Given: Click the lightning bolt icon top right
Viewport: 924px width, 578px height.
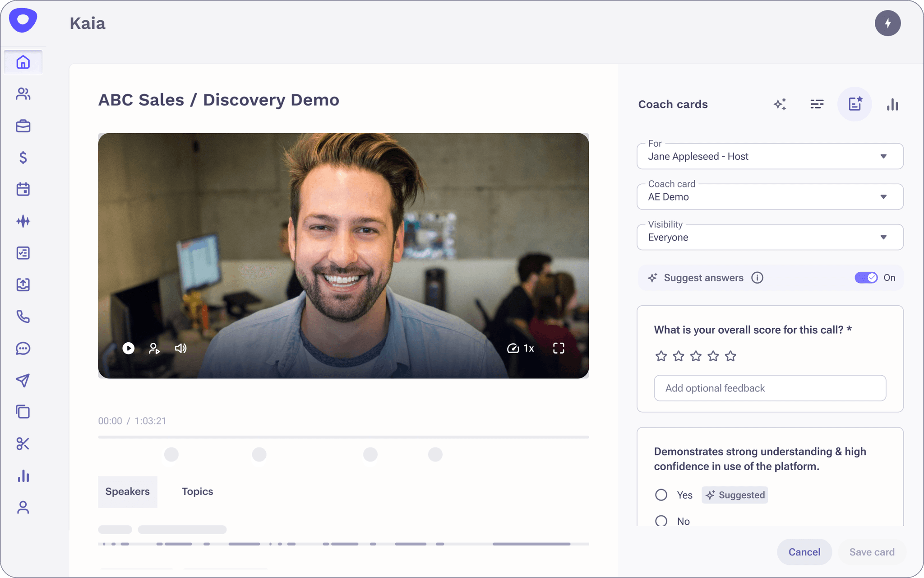Looking at the screenshot, I should (887, 23).
